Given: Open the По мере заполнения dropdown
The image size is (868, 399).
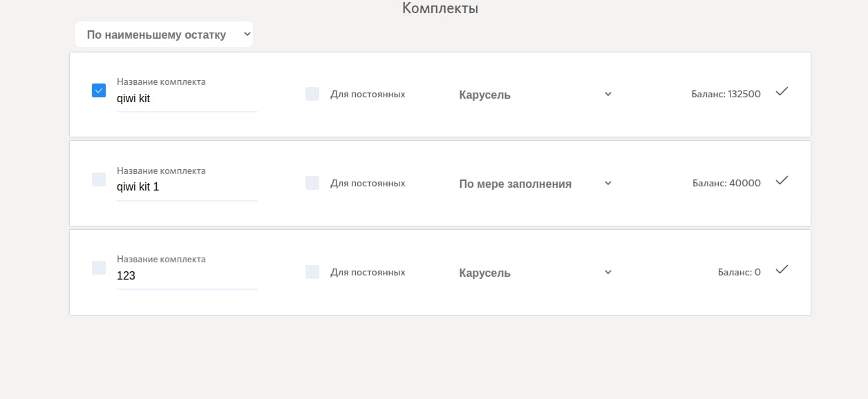Looking at the screenshot, I should tap(536, 184).
